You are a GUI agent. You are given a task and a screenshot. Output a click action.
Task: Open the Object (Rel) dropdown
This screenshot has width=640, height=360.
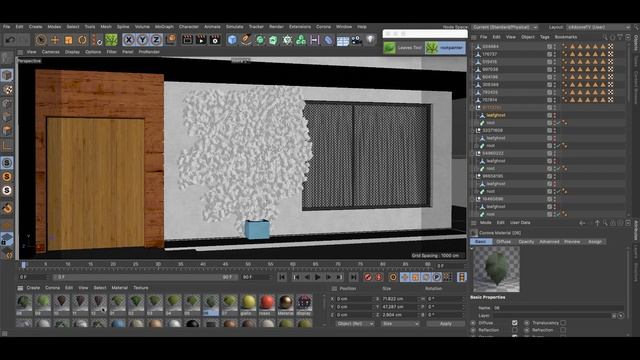point(355,324)
